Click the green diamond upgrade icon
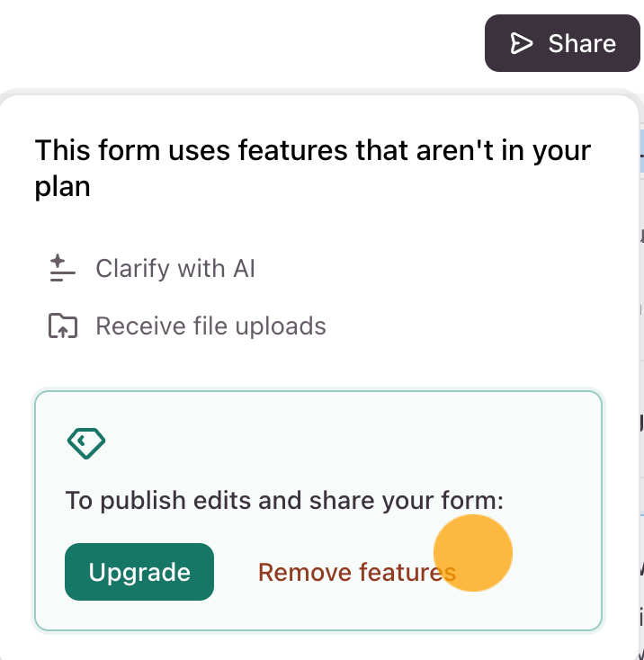The height and width of the screenshot is (660, 644). [x=86, y=443]
